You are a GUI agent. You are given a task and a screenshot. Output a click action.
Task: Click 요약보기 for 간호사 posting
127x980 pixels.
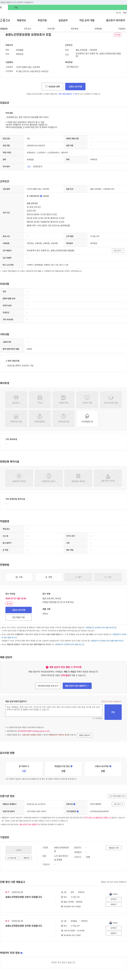pos(114,899)
